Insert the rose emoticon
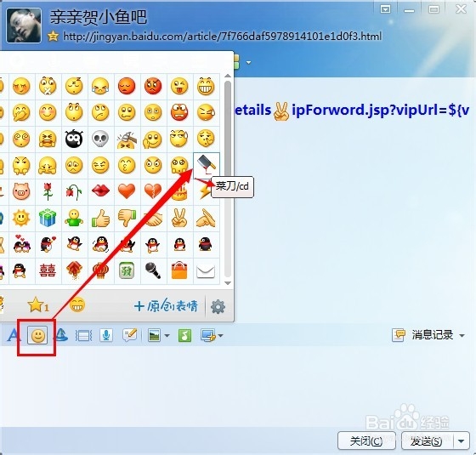 [x=48, y=191]
